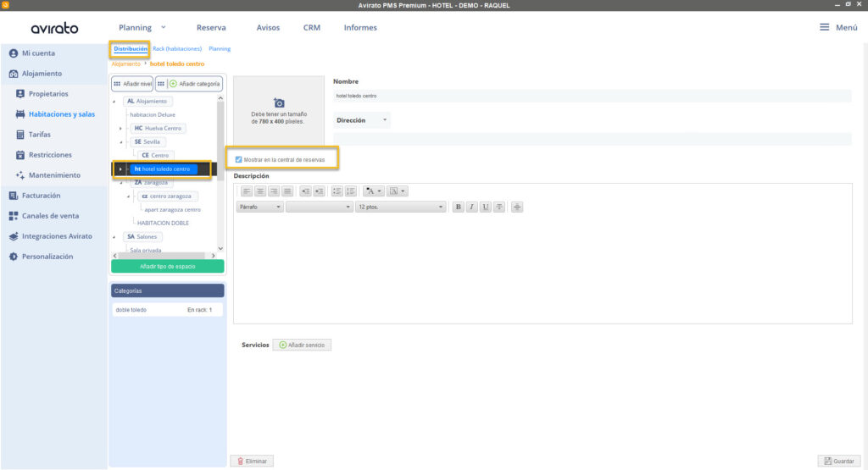Click Añadir nivel button
The image size is (868, 470).
132,84
